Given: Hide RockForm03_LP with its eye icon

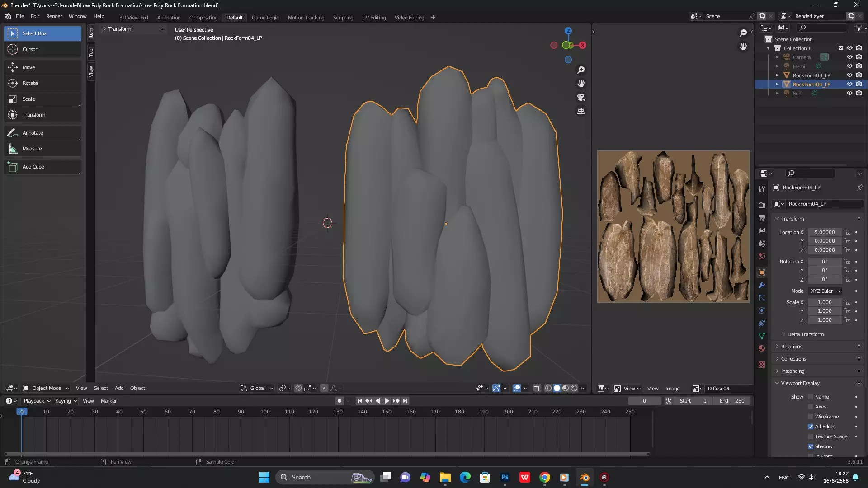Looking at the screenshot, I should (849, 75).
